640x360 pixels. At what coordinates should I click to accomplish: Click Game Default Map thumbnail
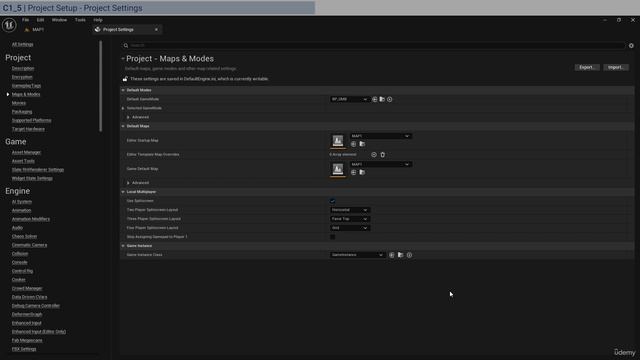[338, 169]
